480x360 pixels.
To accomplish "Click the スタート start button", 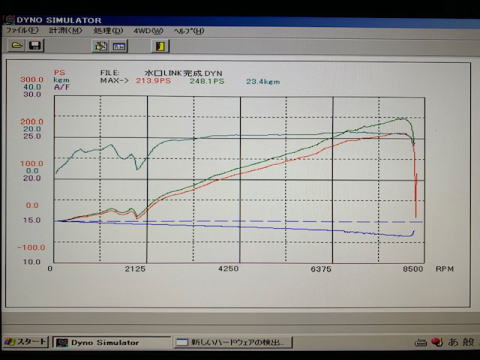I will 26,342.
